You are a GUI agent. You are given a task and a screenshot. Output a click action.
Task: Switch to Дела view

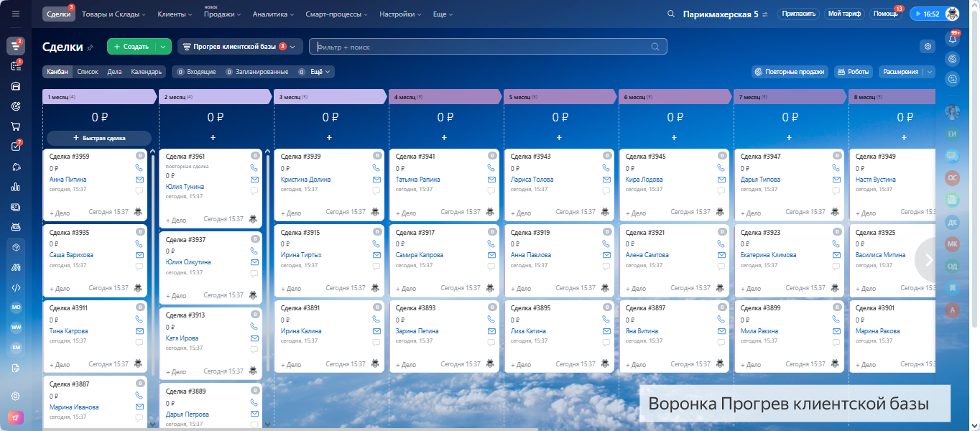114,72
